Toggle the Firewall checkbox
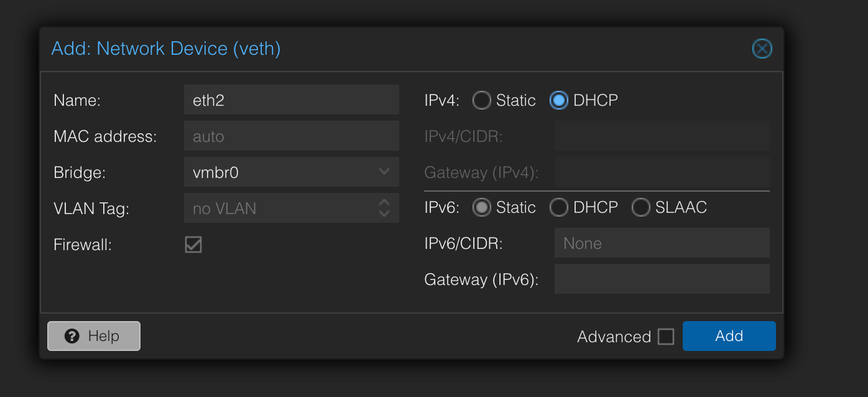The height and width of the screenshot is (397, 868). pos(193,245)
